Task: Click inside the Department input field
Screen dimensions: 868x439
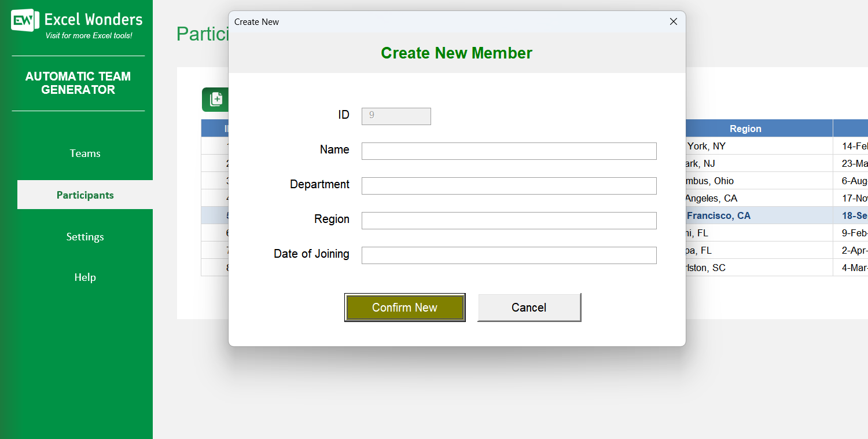Action: click(x=509, y=186)
